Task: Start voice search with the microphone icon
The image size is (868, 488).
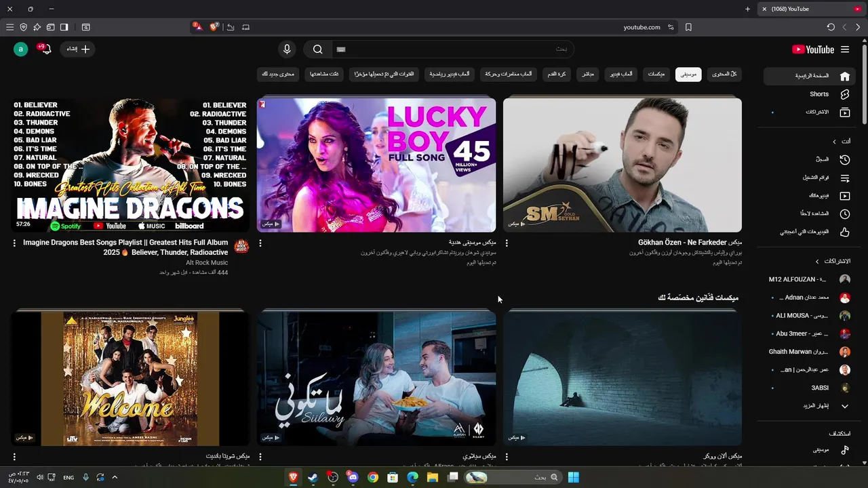Action: pos(287,49)
